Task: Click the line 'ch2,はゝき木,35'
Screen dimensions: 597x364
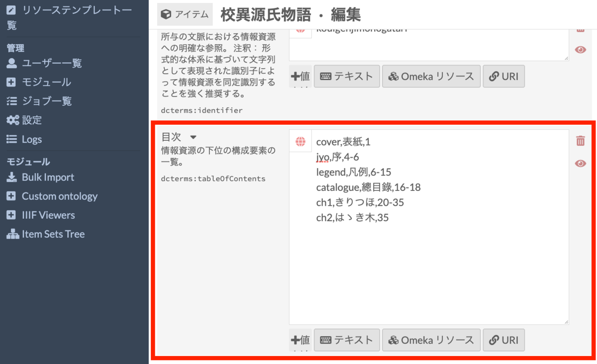Action: (x=352, y=217)
